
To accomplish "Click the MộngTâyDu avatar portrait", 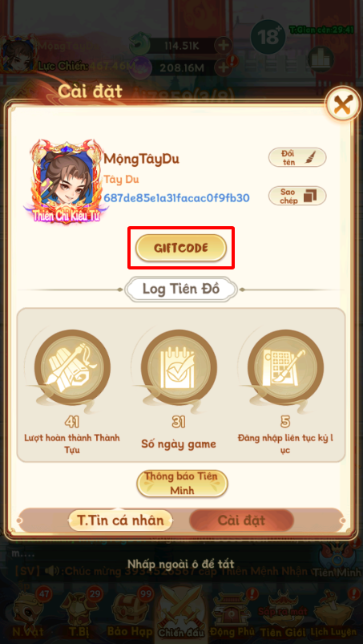I will click(x=66, y=181).
